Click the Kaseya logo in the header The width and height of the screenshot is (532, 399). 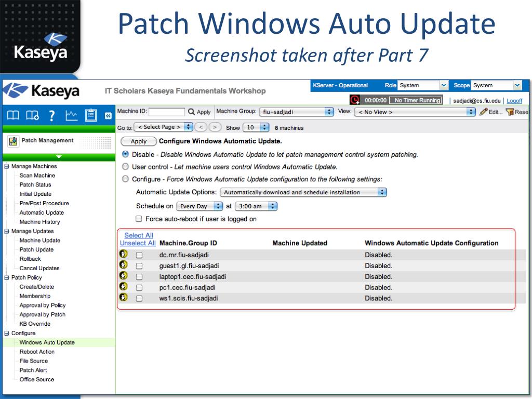(x=41, y=90)
